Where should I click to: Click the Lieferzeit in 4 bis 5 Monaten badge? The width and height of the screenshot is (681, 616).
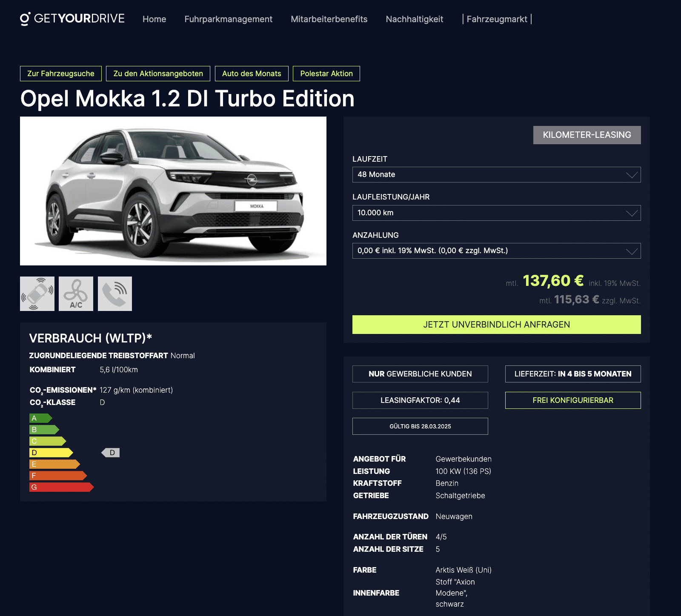click(x=573, y=374)
